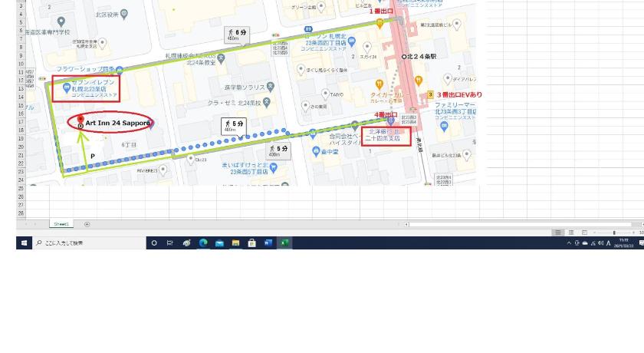
Task: Open the Windows Start menu
Action: tap(24, 242)
